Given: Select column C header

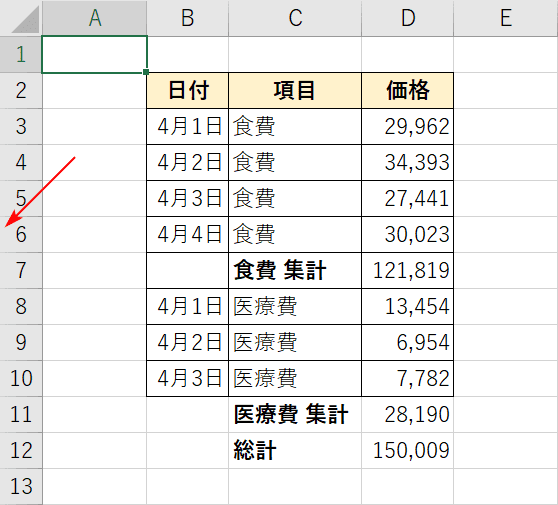Looking at the screenshot, I should coord(295,18).
